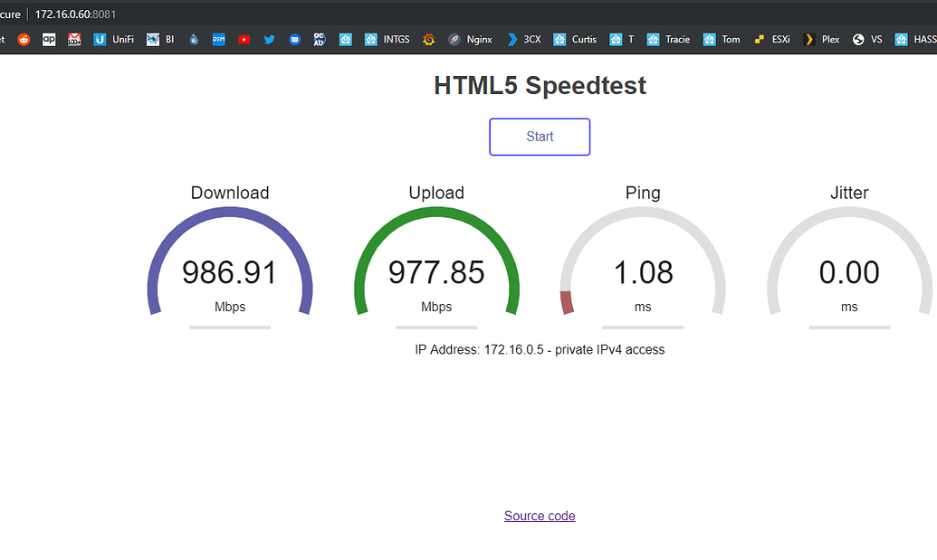Open the DSM bookmark

pos(217,39)
